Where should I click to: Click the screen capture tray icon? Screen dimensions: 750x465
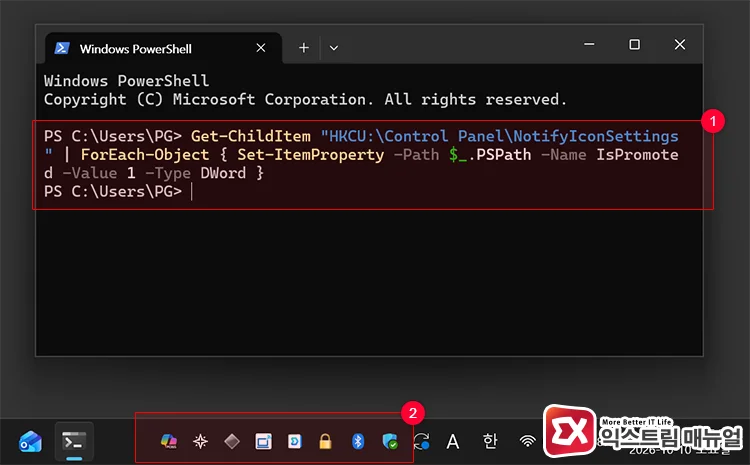pyautogui.click(x=263, y=441)
